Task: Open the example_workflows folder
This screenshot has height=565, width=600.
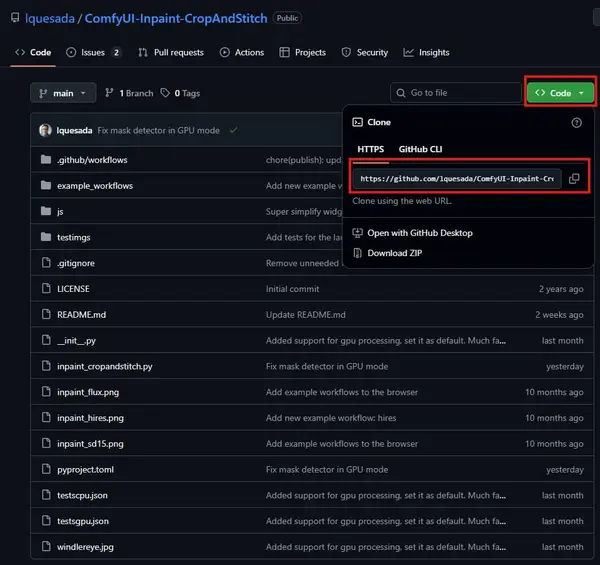Action: (x=95, y=186)
